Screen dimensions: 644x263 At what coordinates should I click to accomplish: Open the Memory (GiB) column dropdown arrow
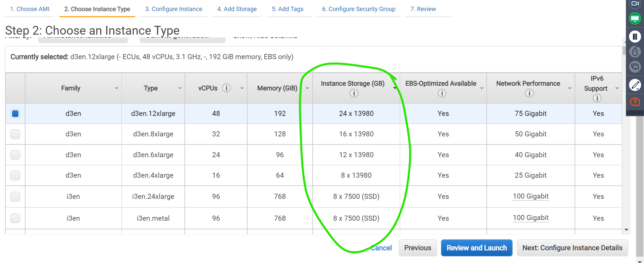[x=307, y=88]
